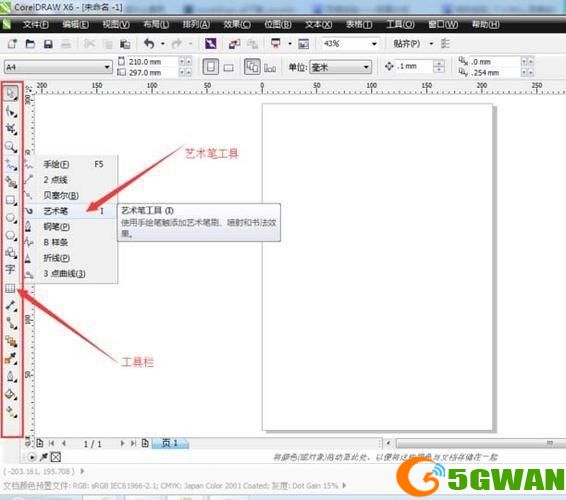Open the Fill bucket tool

click(x=11, y=394)
